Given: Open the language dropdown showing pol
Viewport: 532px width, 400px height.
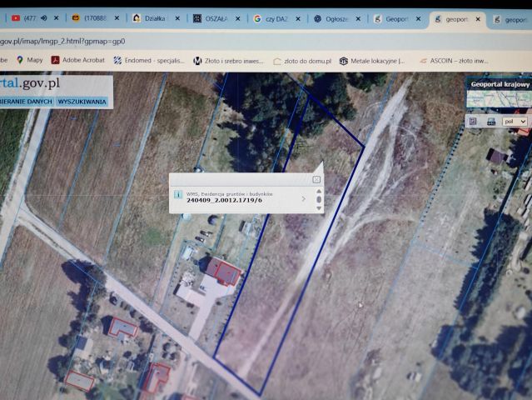Looking at the screenshot, I should 515,122.
